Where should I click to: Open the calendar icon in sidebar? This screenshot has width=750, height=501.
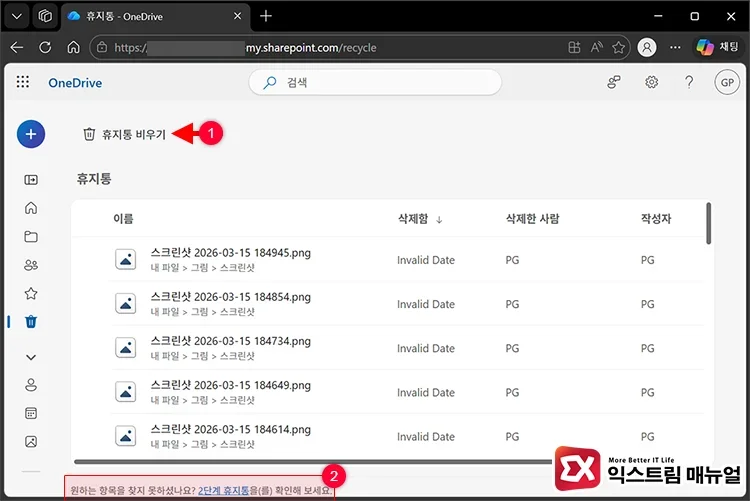click(31, 413)
